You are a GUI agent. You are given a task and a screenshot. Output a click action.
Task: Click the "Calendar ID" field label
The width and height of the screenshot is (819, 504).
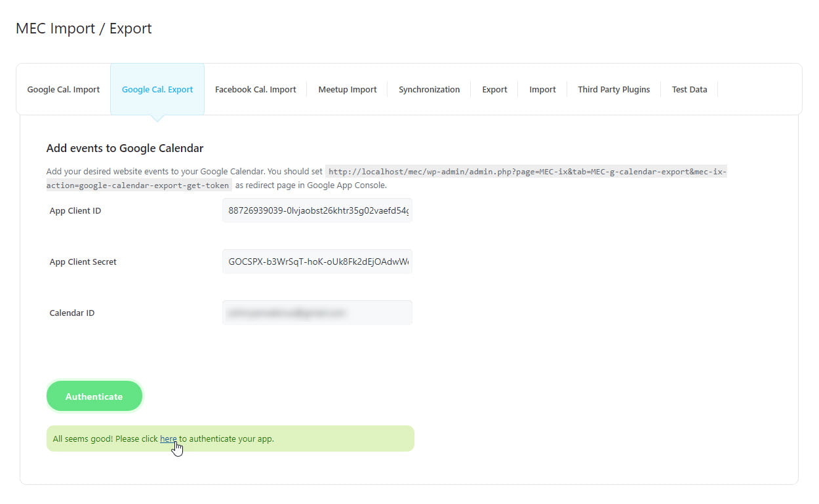[72, 313]
